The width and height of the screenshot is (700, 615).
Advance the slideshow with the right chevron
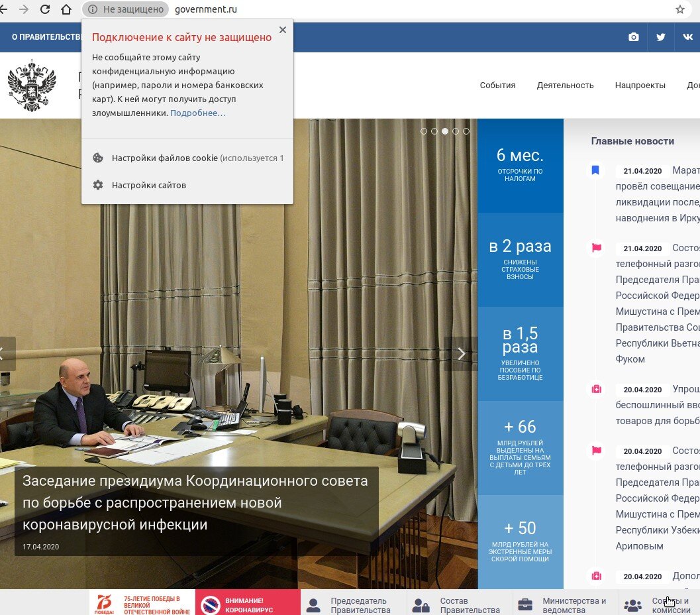(x=462, y=354)
